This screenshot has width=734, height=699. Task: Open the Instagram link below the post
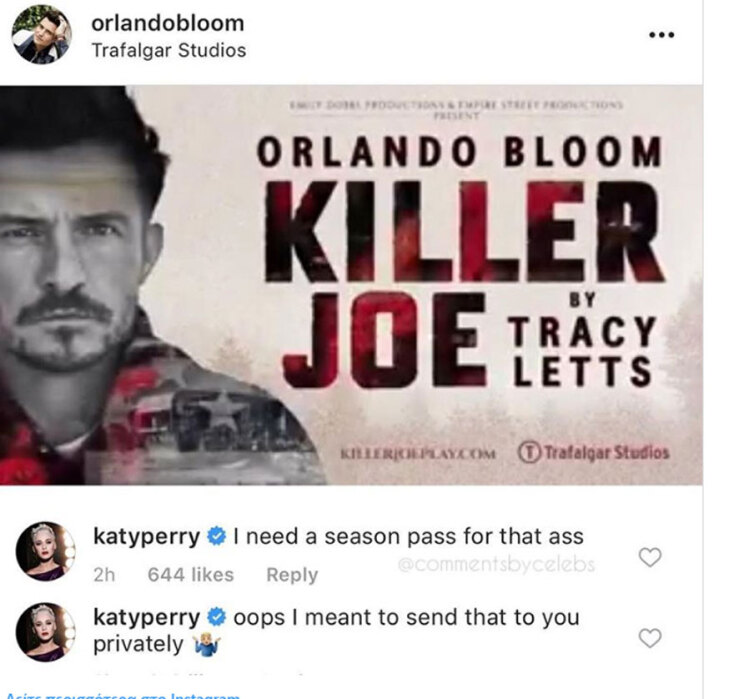coord(123,696)
